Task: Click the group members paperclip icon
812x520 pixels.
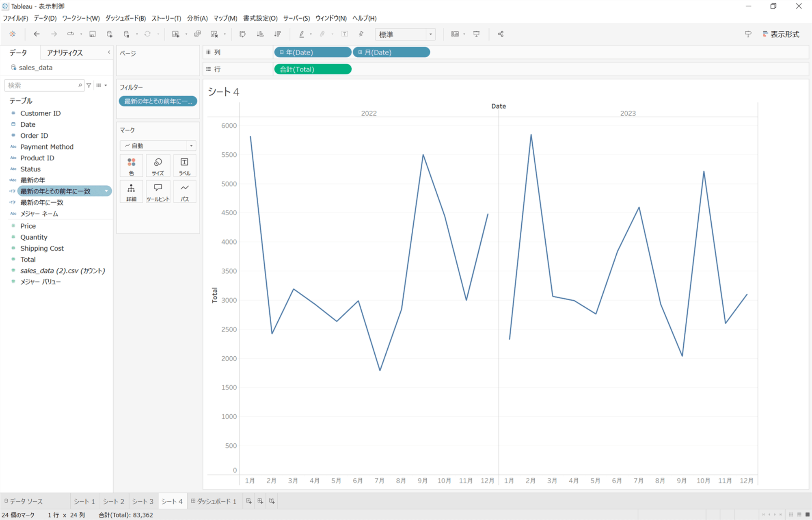Action: point(322,34)
